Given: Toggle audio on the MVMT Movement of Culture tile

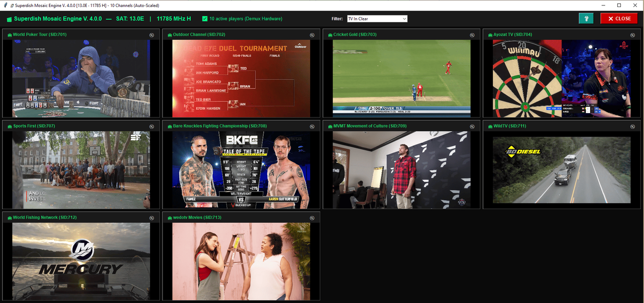Looking at the screenshot, I should tap(472, 127).
